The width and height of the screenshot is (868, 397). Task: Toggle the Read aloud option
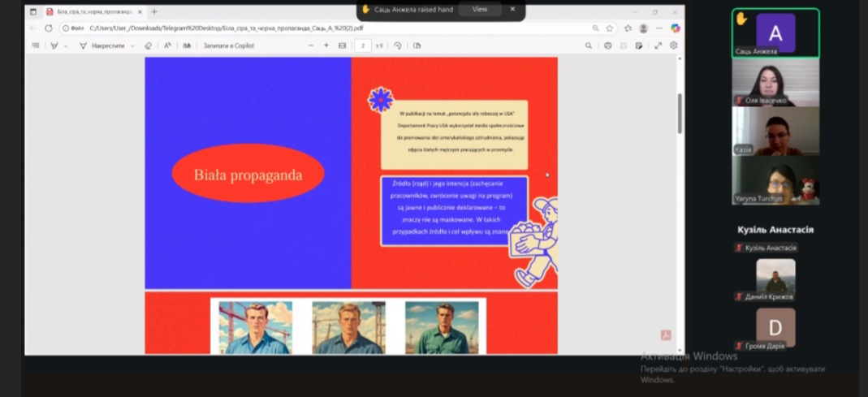coord(168,45)
